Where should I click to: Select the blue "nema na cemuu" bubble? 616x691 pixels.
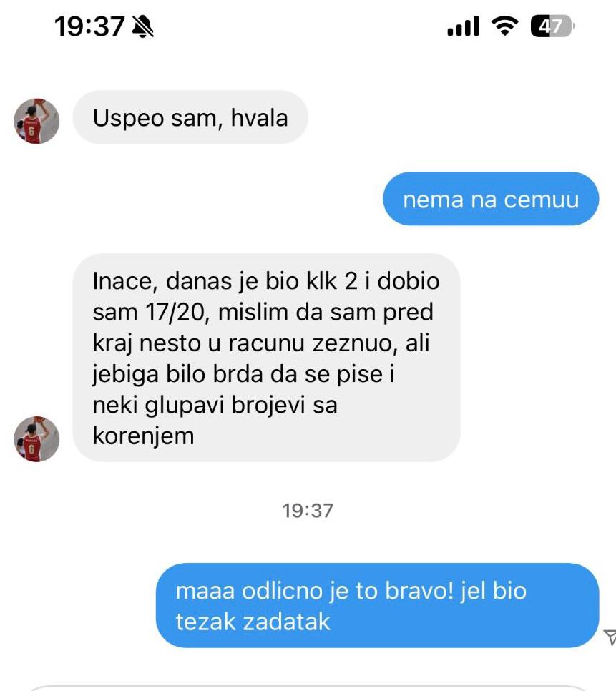491,199
